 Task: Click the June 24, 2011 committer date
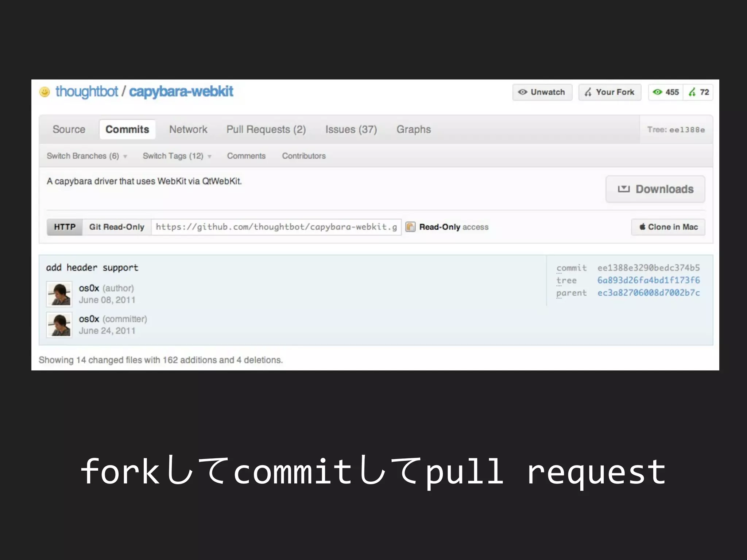click(x=107, y=331)
